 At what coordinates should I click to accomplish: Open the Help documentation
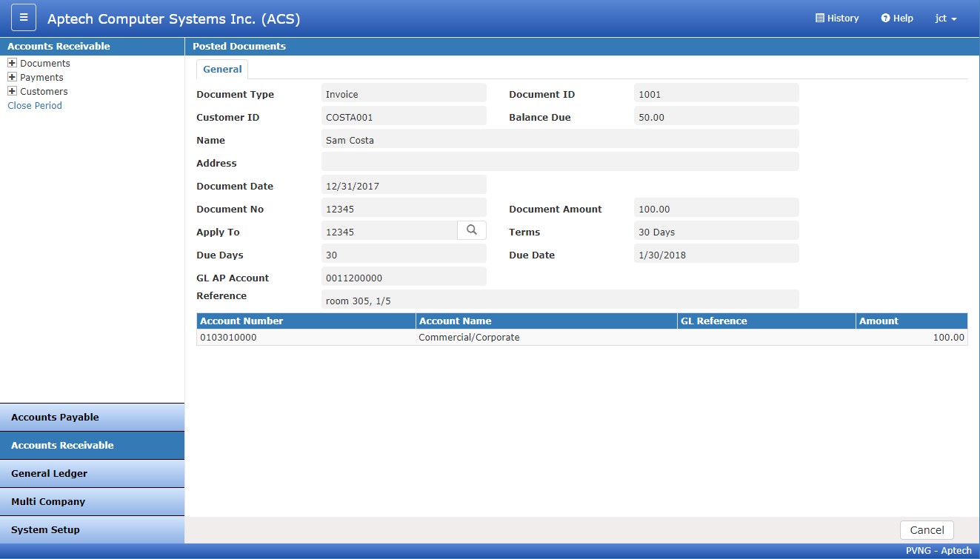point(896,17)
